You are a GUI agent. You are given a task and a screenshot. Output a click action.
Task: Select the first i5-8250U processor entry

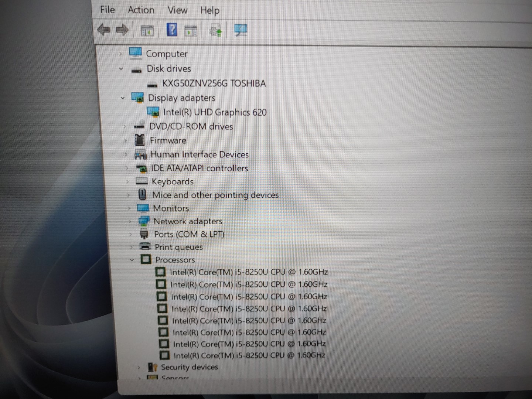click(249, 272)
